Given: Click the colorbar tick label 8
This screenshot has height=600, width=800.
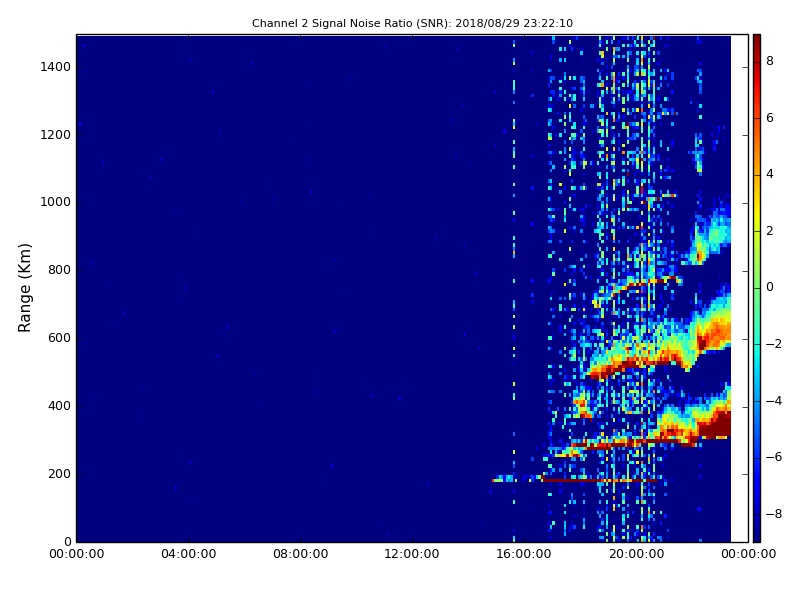Looking at the screenshot, I should (x=770, y=61).
